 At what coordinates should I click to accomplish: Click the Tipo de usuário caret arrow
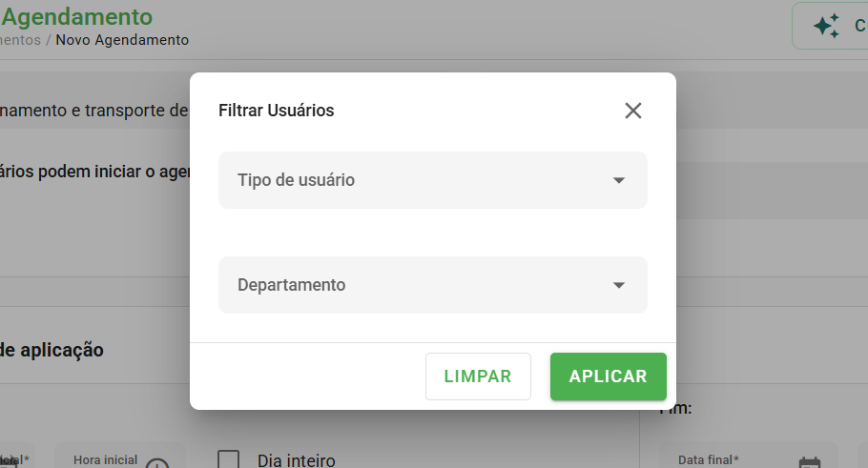tap(619, 180)
